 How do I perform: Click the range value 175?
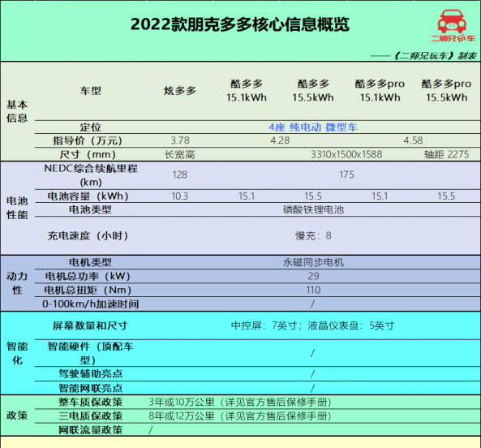pos(346,174)
